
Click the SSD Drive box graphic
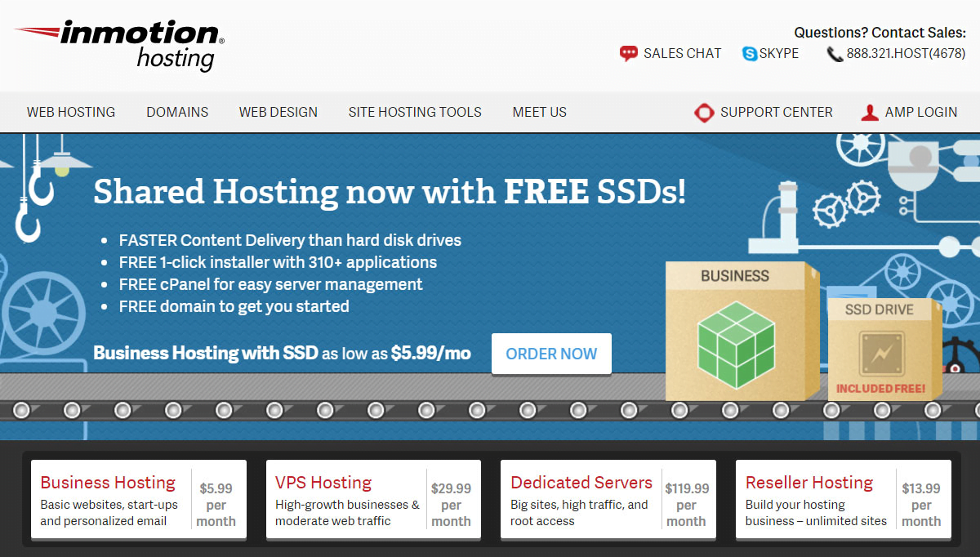coord(884,349)
